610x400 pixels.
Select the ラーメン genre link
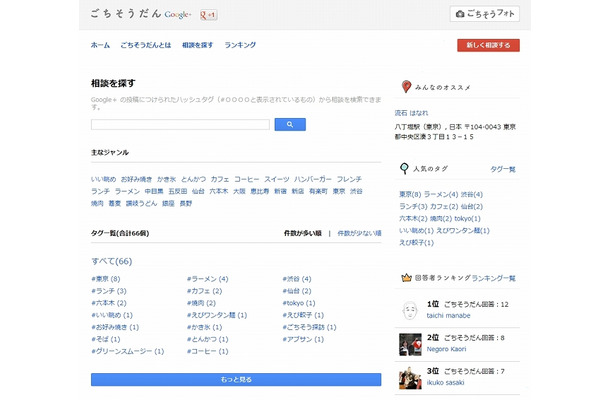click(x=127, y=191)
